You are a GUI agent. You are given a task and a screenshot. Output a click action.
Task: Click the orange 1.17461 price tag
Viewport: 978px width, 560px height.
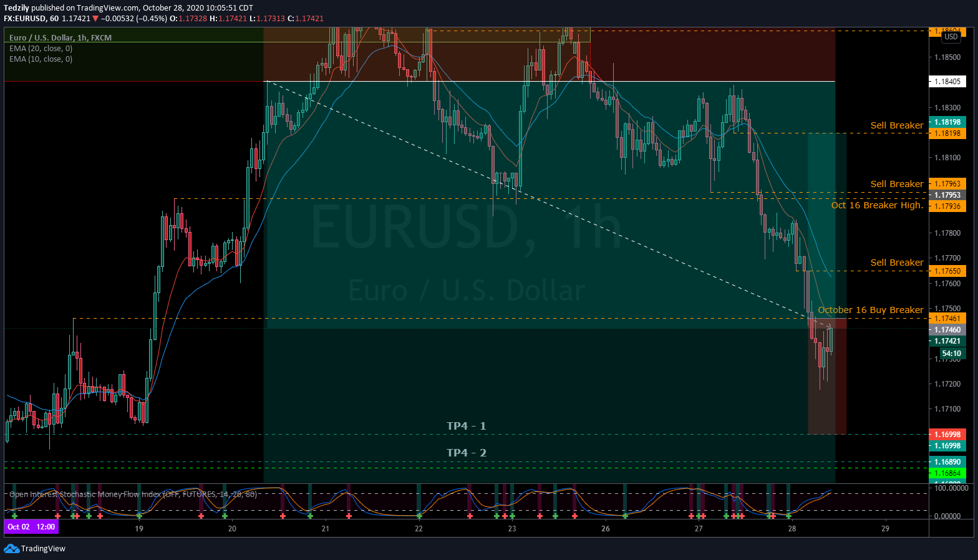947,318
